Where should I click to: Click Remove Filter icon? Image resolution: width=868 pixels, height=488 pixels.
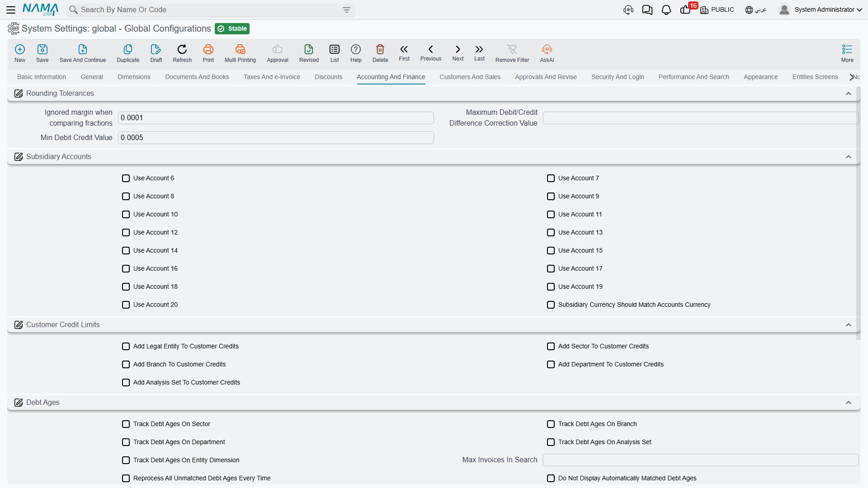(512, 49)
